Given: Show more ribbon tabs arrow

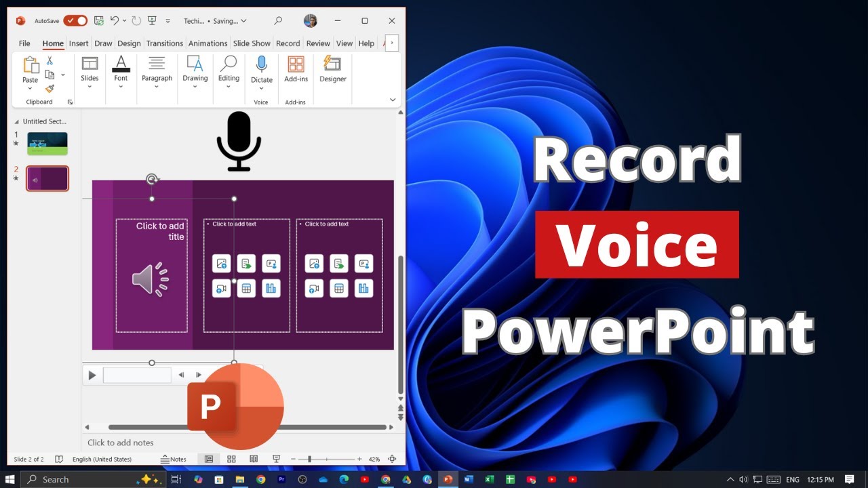Looking at the screenshot, I should 392,43.
